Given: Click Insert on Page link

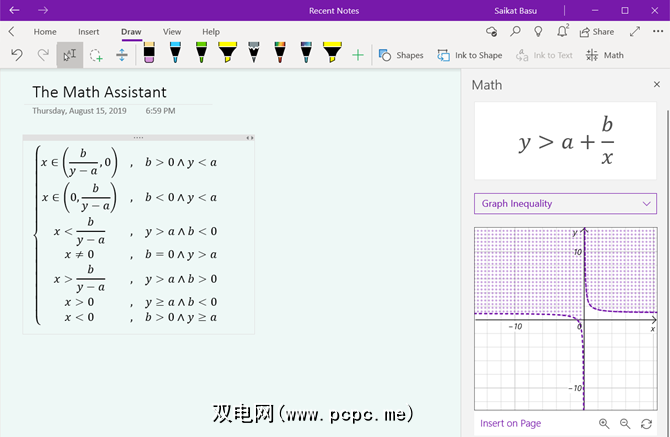Looking at the screenshot, I should 510,424.
